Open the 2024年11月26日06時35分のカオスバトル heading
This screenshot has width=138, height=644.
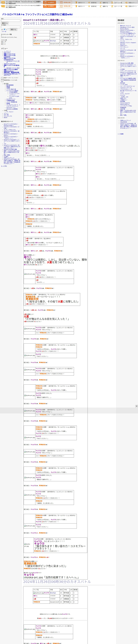(x=57, y=24)
